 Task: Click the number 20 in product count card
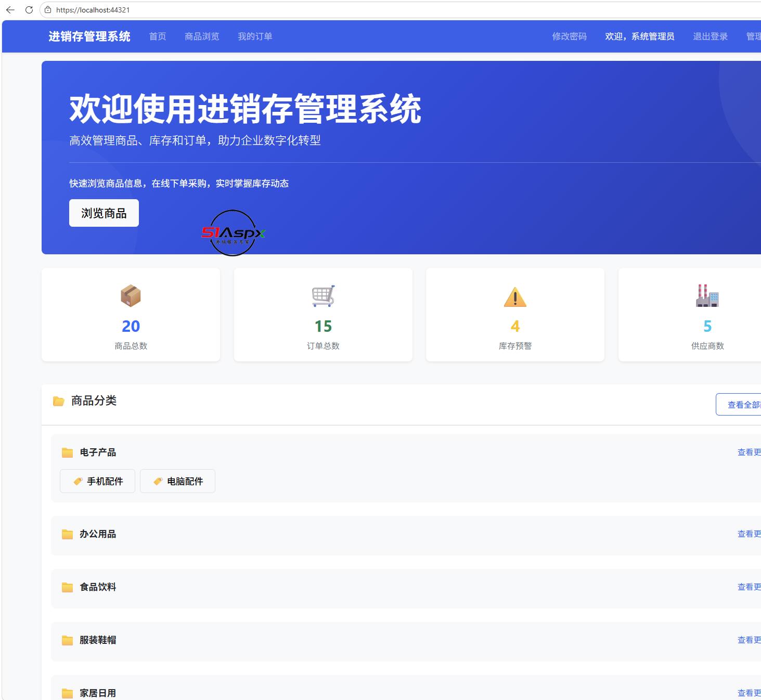pos(131,326)
